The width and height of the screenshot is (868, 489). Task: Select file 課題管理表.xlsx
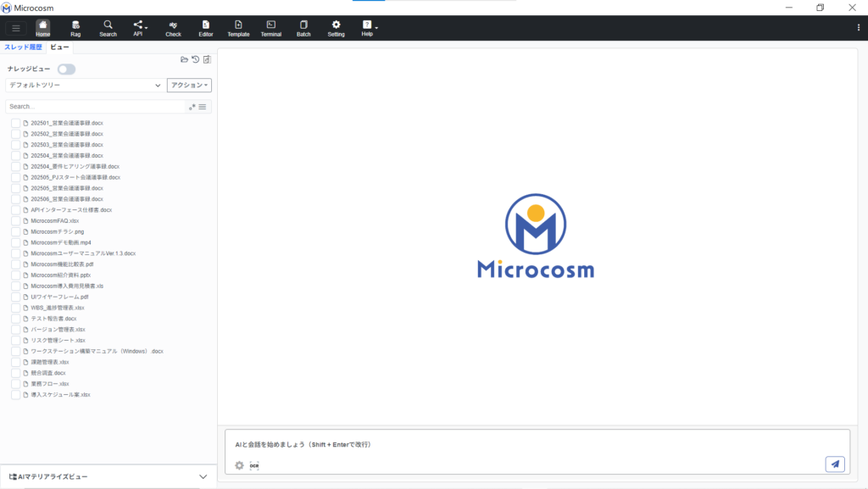50,363
